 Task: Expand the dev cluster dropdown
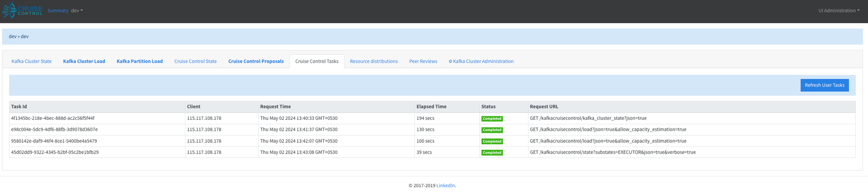click(x=77, y=10)
